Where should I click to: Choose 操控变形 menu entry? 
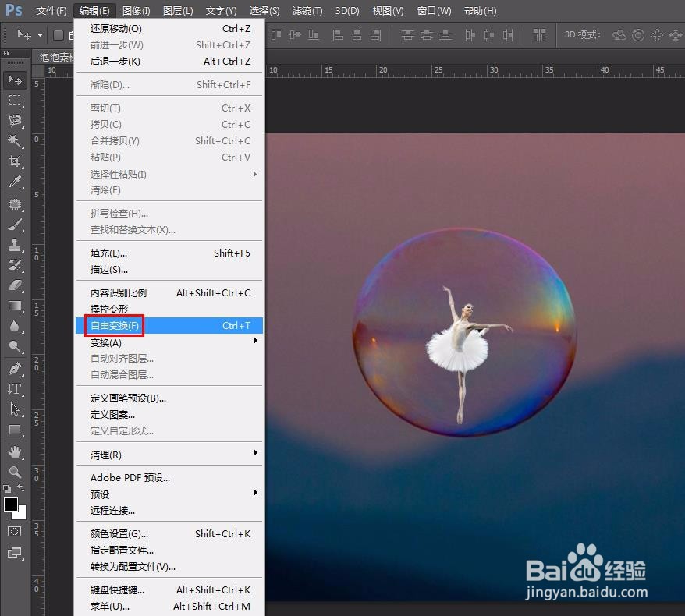point(169,309)
